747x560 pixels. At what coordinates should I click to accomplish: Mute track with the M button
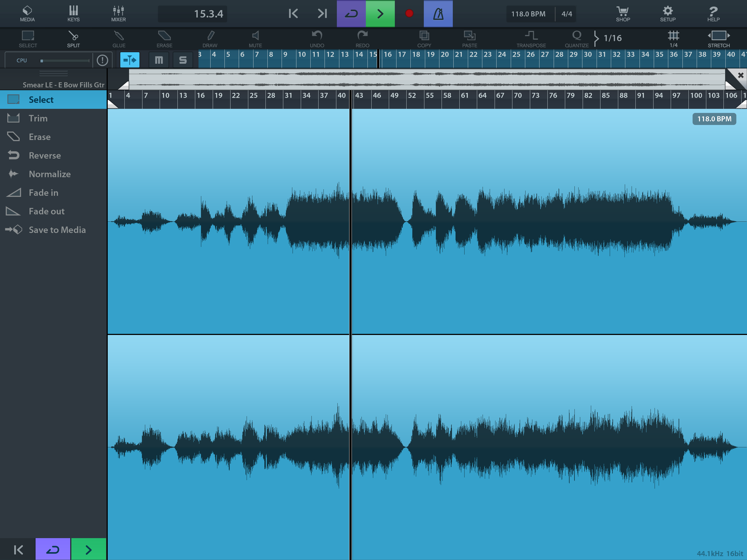point(159,60)
